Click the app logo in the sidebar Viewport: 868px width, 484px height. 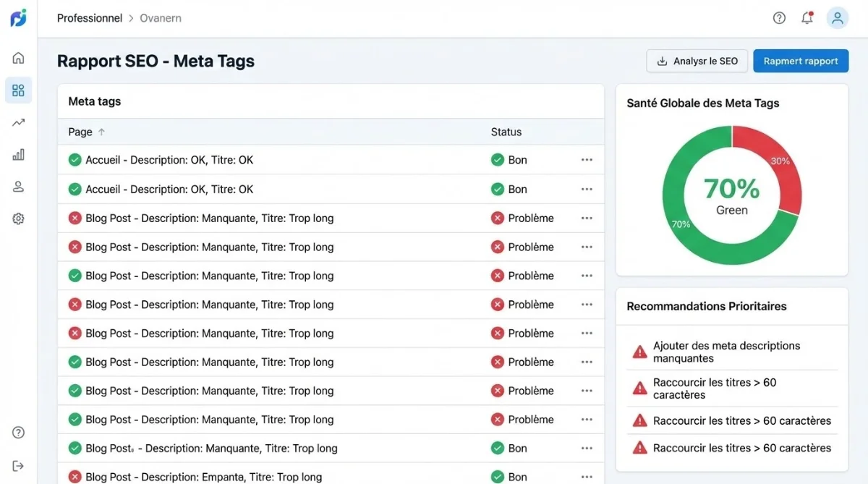[x=18, y=18]
